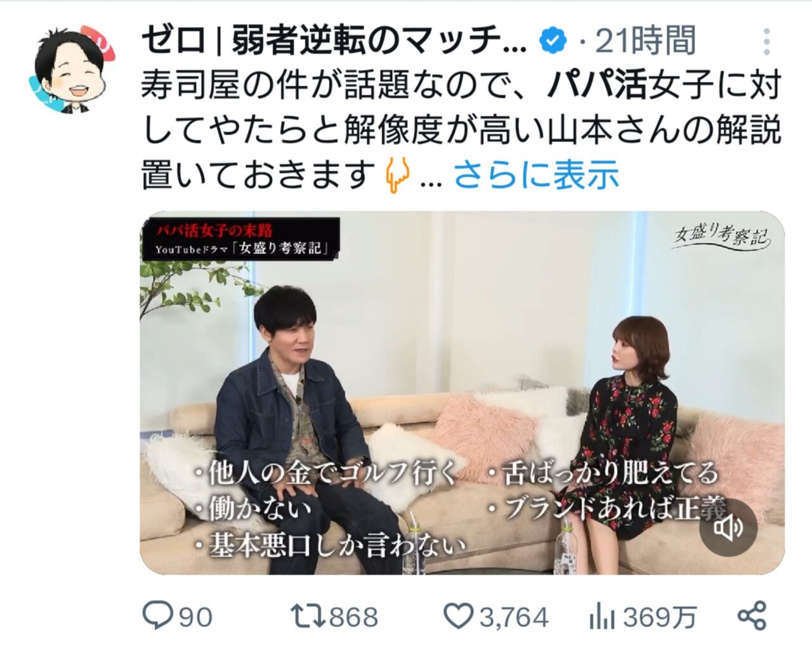Screen dimensions: 812x649
Task: Expand tweet with さらに表示 link
Action: pos(536,174)
